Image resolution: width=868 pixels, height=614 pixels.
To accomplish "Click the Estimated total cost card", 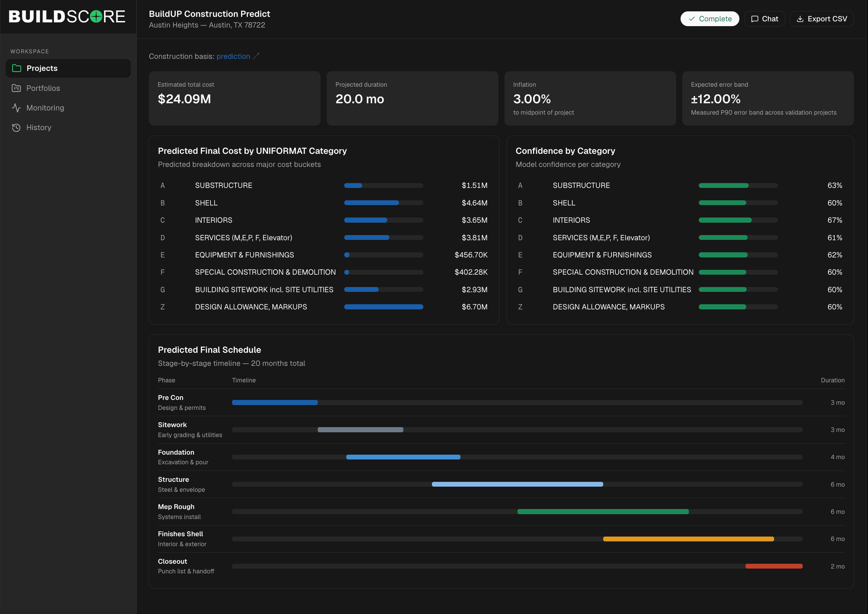I will pyautogui.click(x=235, y=98).
